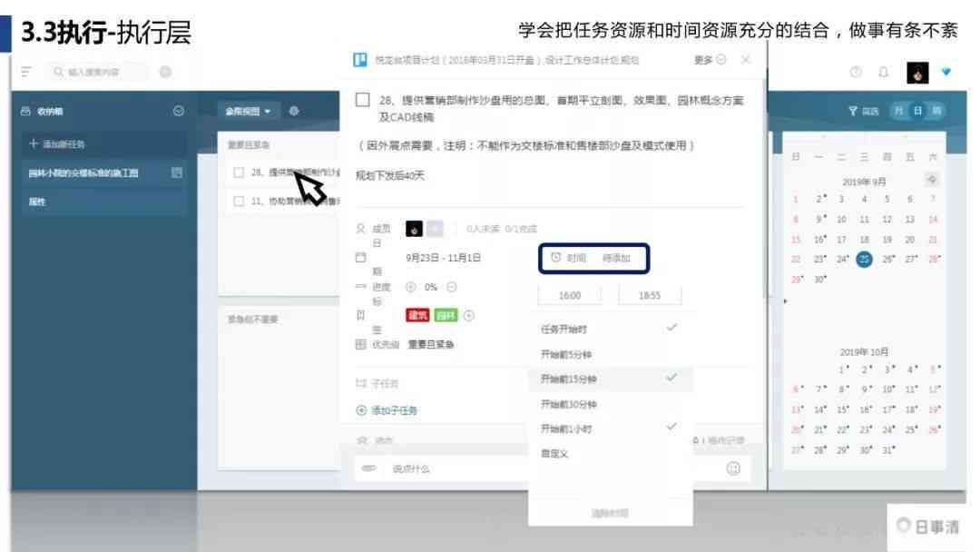980x552 pixels.
Task: Click the 成员 person icon
Action: pyautogui.click(x=360, y=229)
